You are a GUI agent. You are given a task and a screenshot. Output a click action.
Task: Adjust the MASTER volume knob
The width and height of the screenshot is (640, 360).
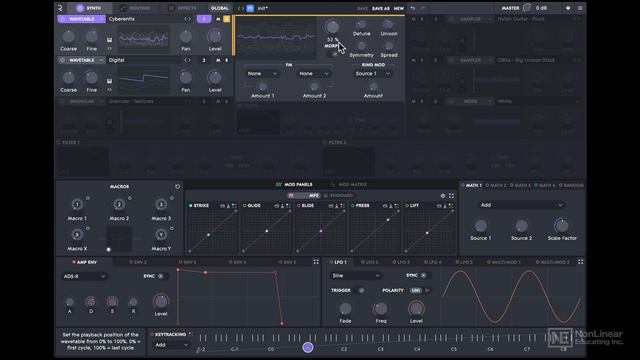point(528,8)
